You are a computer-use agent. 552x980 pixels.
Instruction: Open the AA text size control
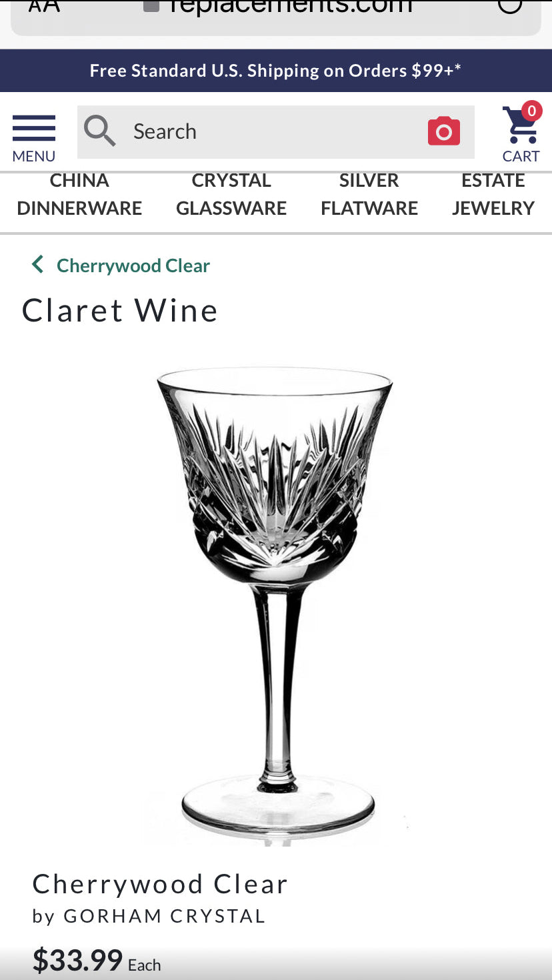(x=44, y=6)
